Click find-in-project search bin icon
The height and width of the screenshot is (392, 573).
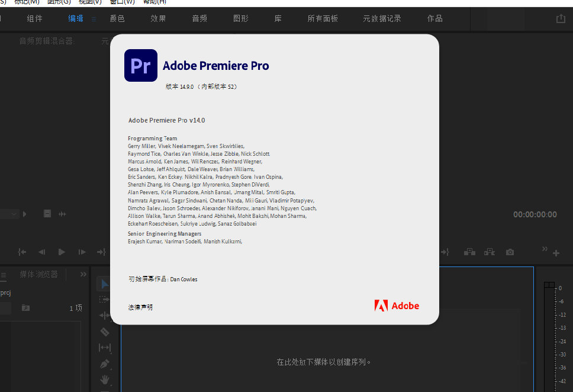click(x=25, y=307)
